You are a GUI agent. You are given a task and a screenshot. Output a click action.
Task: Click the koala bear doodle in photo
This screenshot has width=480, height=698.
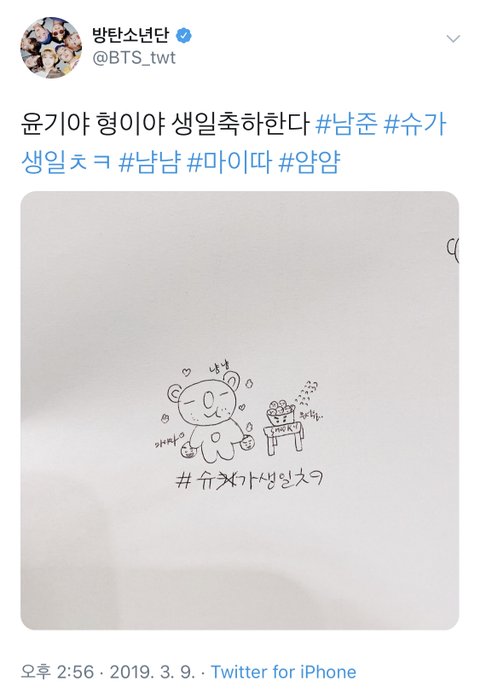(209, 416)
